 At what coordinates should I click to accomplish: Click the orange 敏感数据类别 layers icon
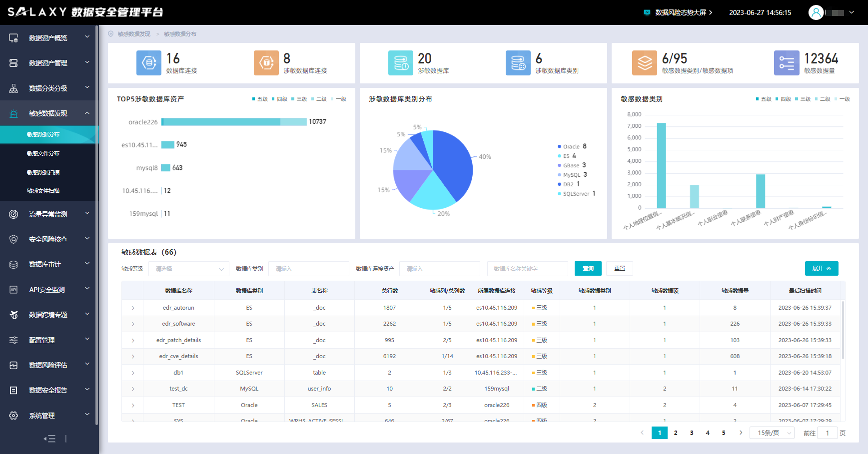[x=644, y=63]
